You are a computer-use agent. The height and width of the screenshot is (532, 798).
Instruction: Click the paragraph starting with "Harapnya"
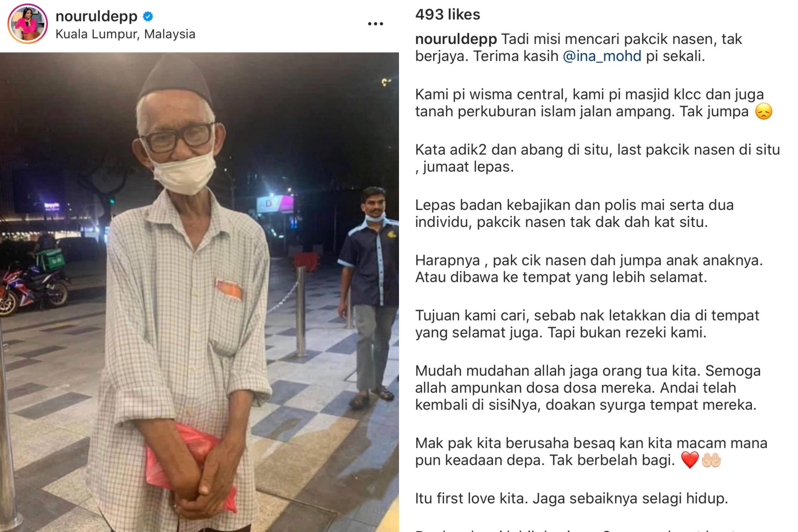(x=589, y=268)
